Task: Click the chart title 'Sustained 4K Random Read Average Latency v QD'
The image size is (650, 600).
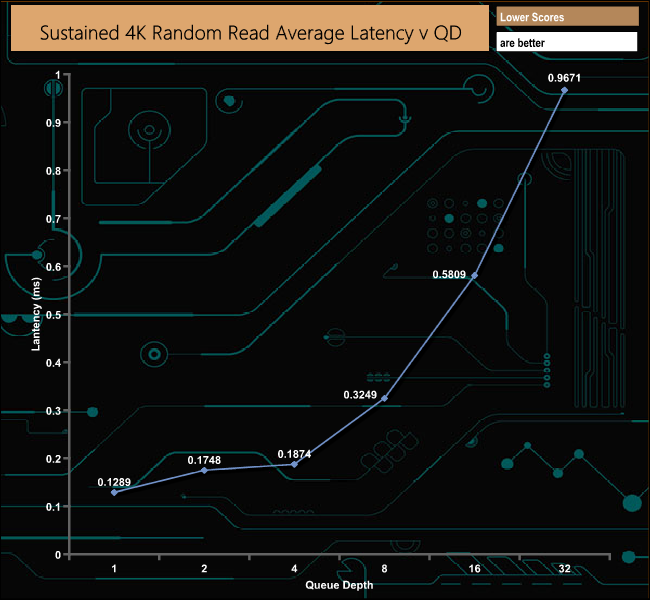Action: coord(250,33)
